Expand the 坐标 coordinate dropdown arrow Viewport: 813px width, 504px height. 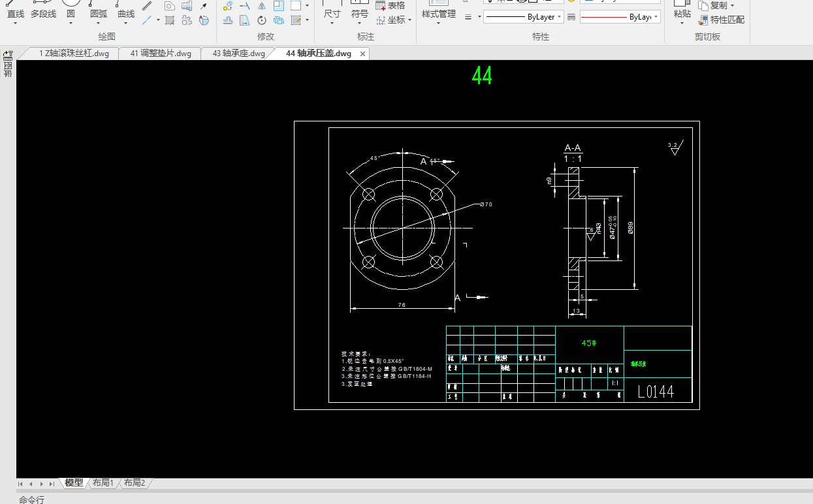[409, 20]
